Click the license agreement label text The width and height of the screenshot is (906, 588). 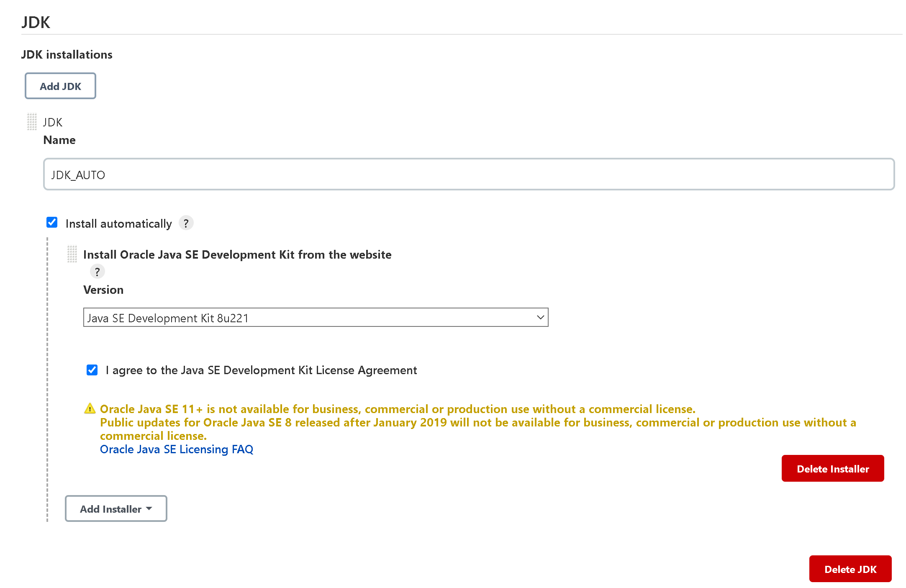[x=261, y=370]
